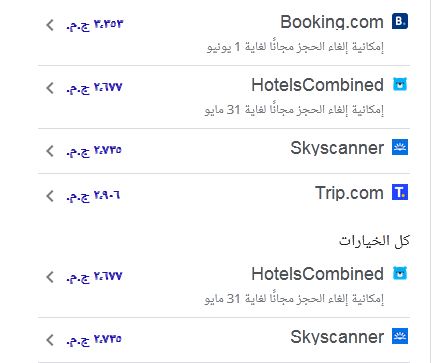The height and width of the screenshot is (363, 432).
Task: Select the Trip.com provider name
Action: pos(349,193)
